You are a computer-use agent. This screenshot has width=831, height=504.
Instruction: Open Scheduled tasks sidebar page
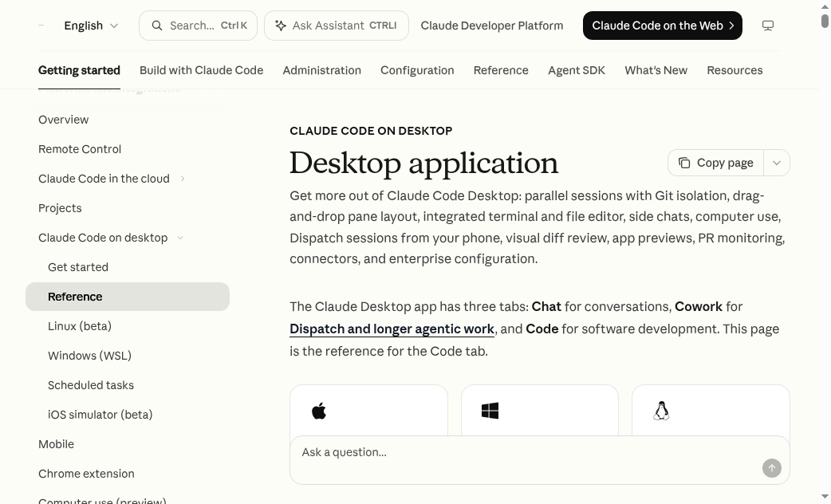pos(127,385)
